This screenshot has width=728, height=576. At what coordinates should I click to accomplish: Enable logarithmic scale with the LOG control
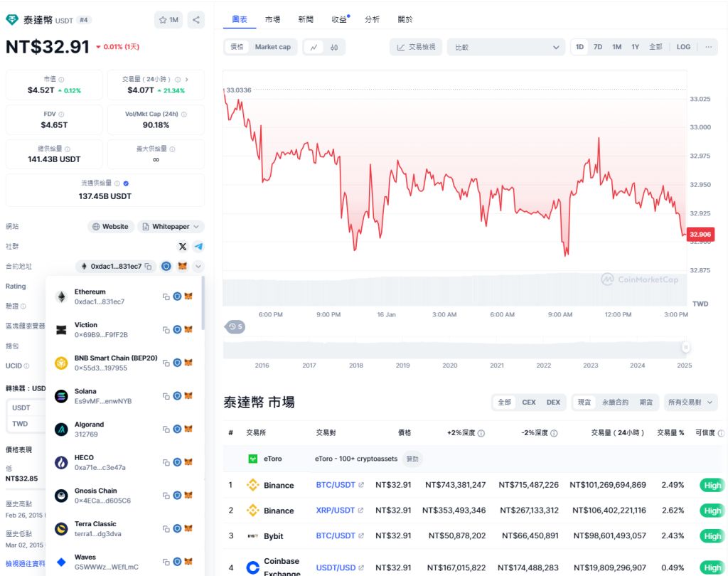(682, 46)
